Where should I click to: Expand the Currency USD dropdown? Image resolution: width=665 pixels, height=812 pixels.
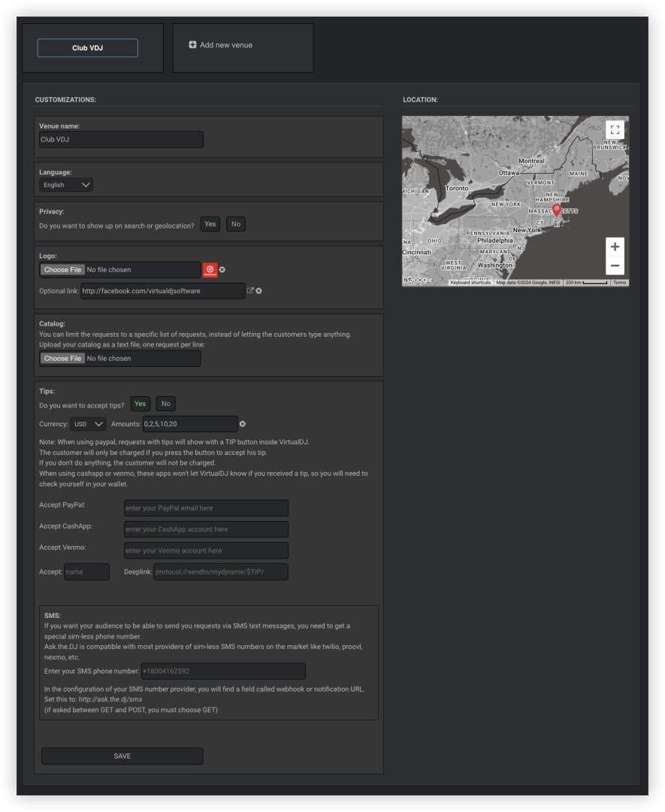(89, 424)
